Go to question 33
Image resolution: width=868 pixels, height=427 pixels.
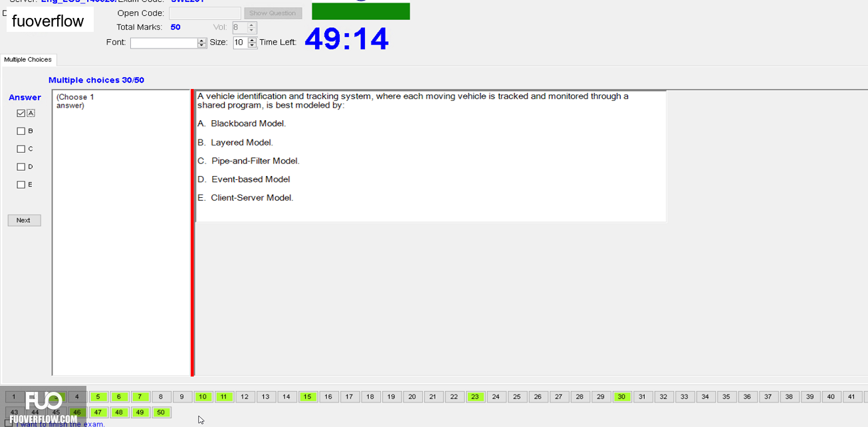coord(684,397)
